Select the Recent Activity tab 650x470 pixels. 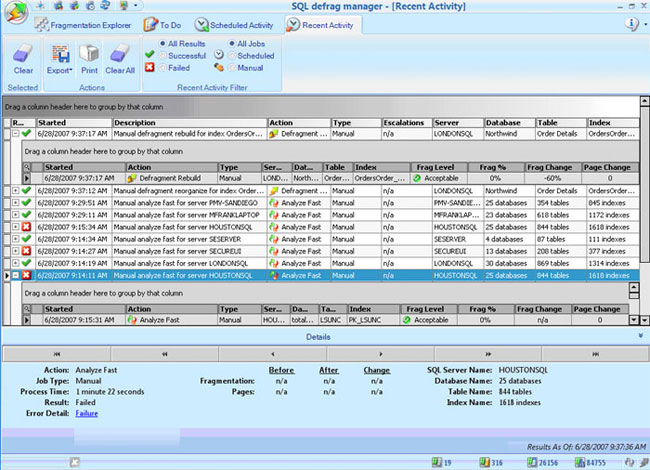click(321, 25)
